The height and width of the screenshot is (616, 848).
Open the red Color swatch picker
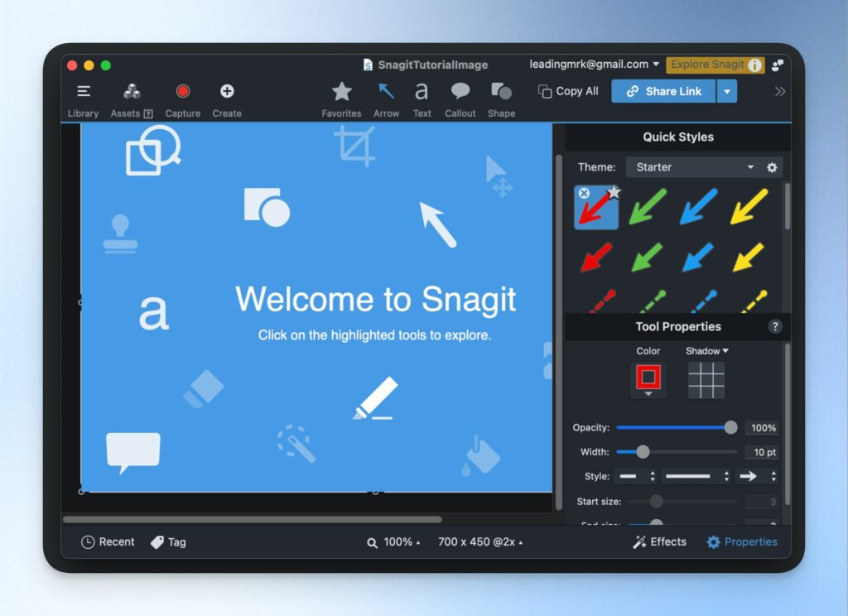coord(648,380)
